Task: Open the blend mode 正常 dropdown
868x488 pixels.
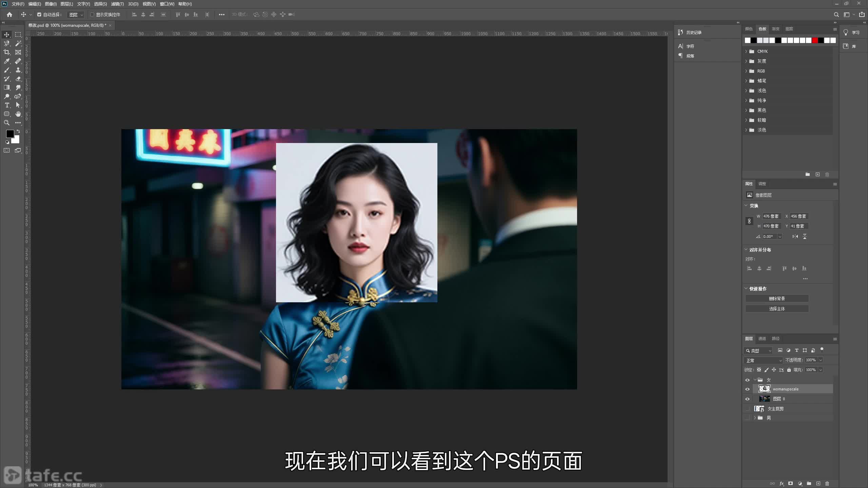Action: [x=763, y=360]
